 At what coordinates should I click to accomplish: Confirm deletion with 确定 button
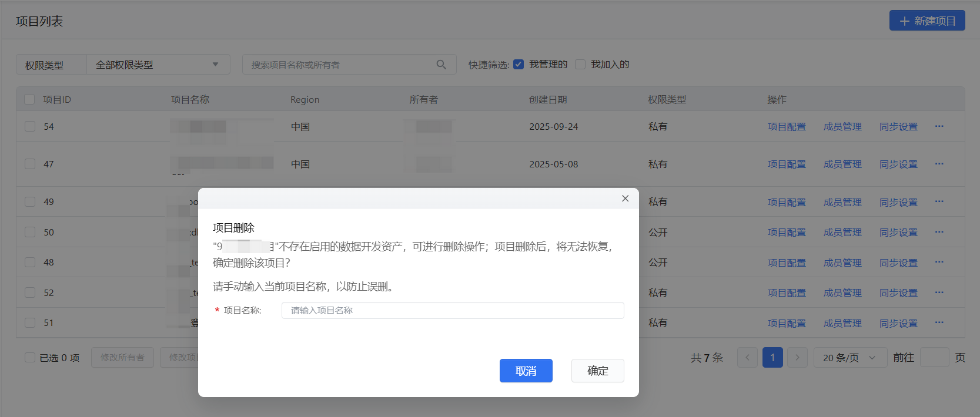597,371
